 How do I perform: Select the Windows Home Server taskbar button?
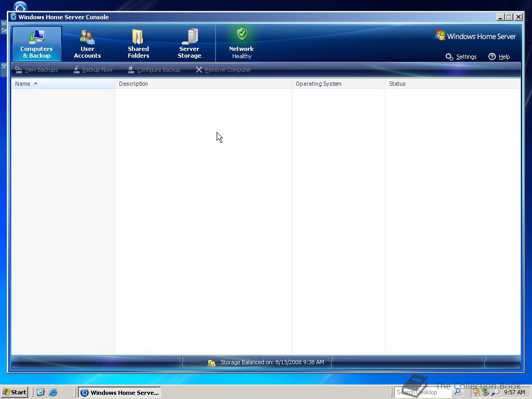[x=120, y=393]
